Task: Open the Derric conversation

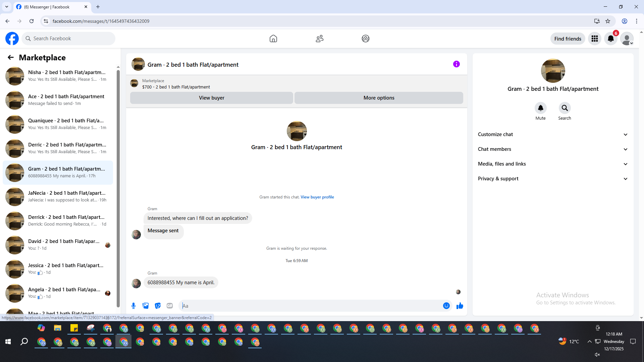Action: 58,148
